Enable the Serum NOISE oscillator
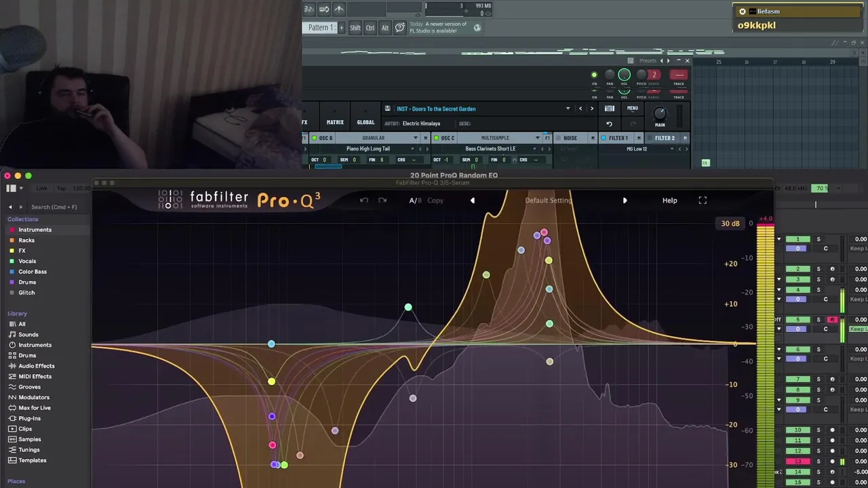868x488 pixels. pyautogui.click(x=558, y=138)
